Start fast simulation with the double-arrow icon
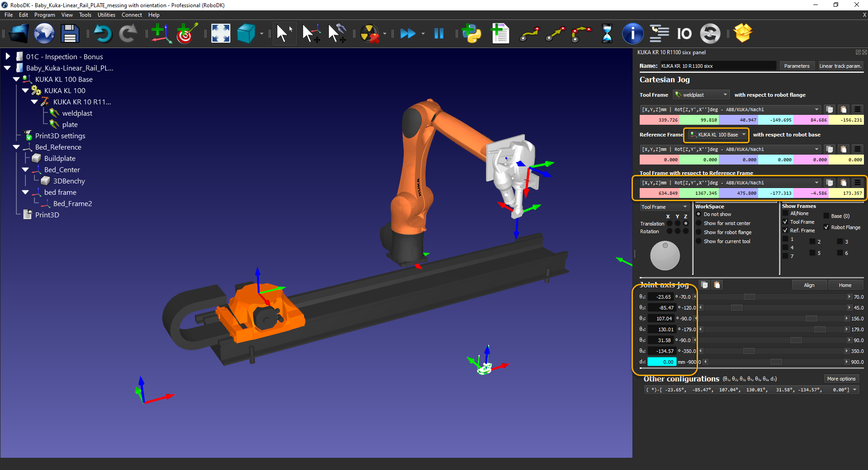 point(408,33)
